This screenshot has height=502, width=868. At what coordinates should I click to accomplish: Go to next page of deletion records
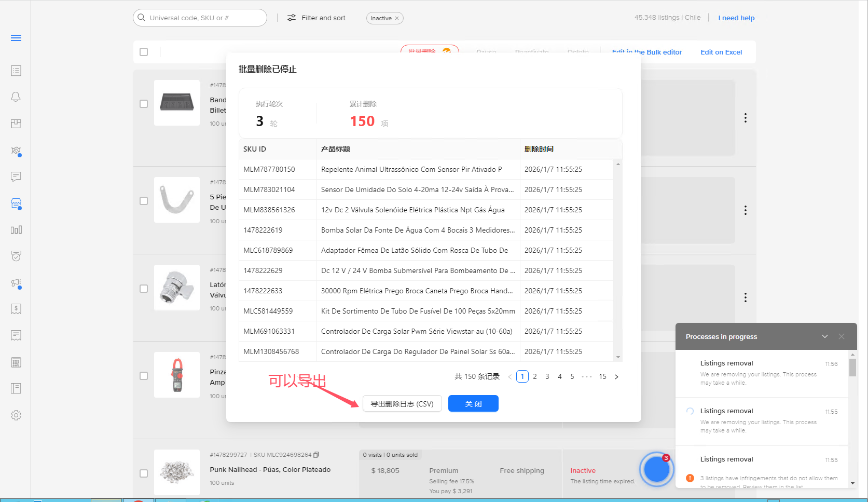(616, 377)
